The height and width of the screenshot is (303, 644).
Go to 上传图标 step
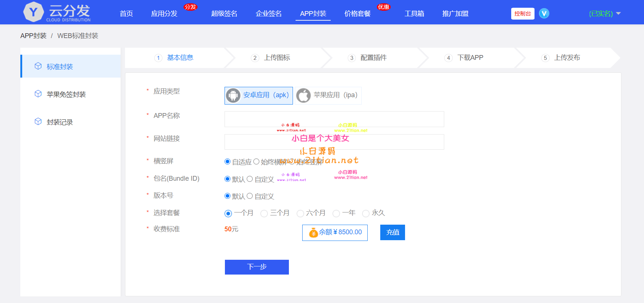pos(277,58)
